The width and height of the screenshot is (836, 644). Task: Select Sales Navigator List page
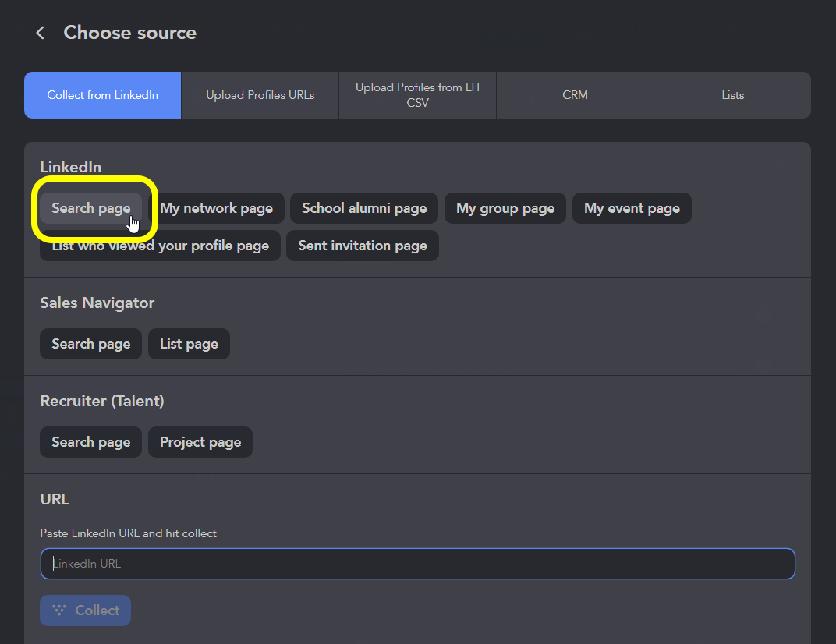pyautogui.click(x=190, y=344)
